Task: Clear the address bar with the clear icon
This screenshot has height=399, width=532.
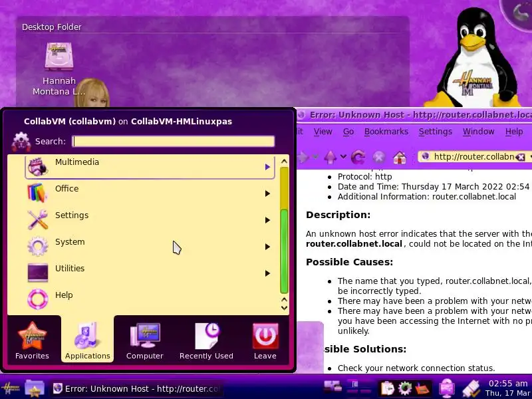Action: tap(521, 157)
